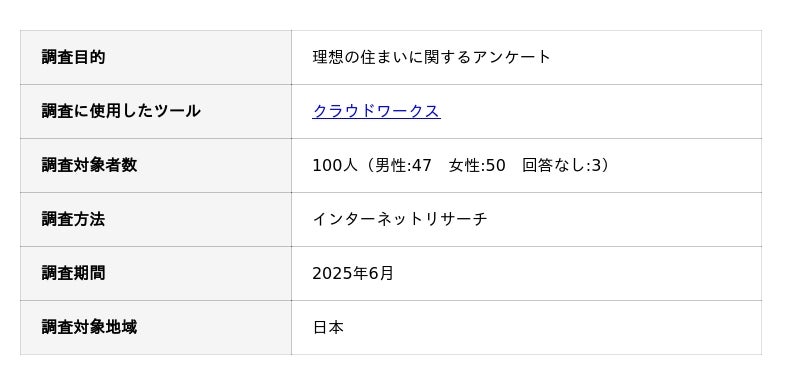The height and width of the screenshot is (385, 800).
Task: Select the year 2025年 in the period row
Action: (340, 273)
